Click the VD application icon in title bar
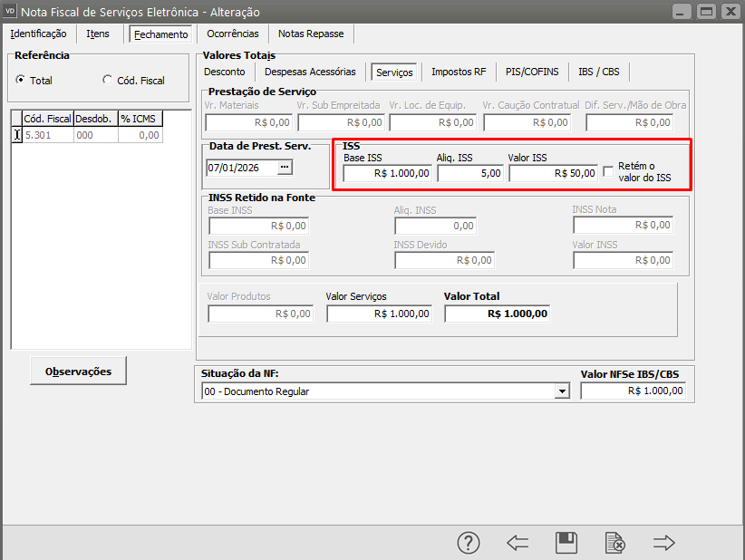This screenshot has width=745, height=560. [10, 12]
